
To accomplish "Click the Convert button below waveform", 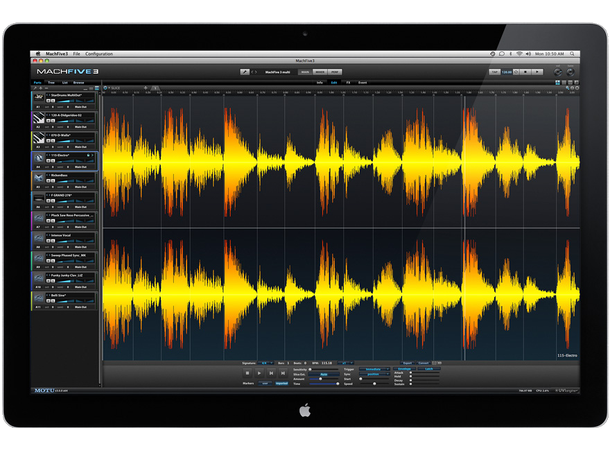I will click(424, 363).
